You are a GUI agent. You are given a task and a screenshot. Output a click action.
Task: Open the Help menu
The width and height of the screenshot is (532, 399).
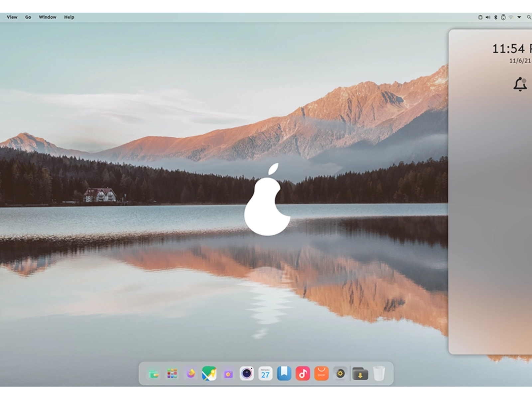click(x=69, y=17)
